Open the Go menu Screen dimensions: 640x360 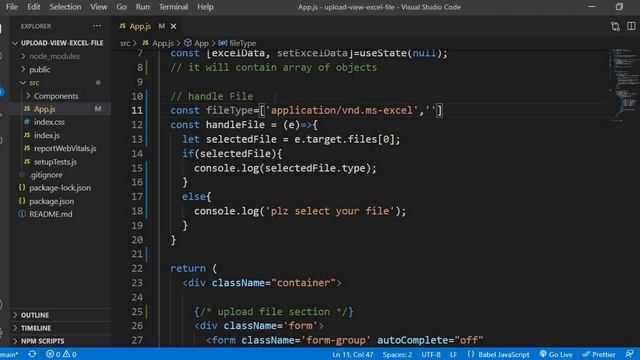[x=121, y=7]
